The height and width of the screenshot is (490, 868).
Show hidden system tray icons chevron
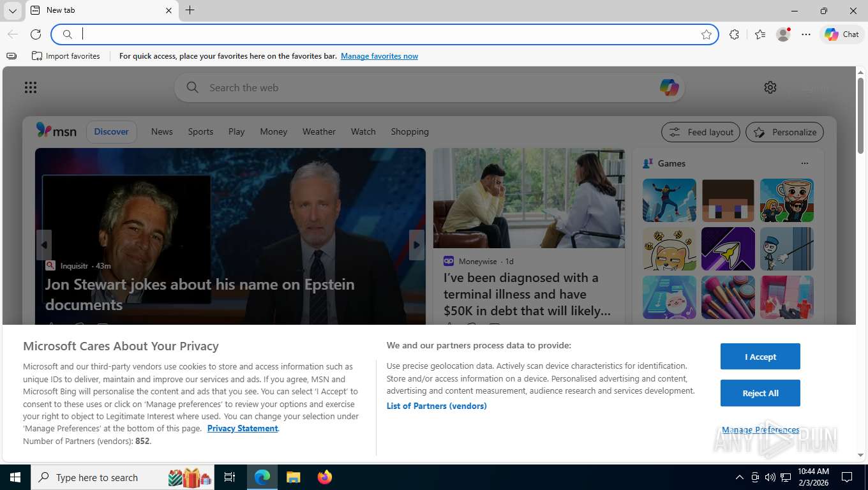pyautogui.click(x=739, y=477)
